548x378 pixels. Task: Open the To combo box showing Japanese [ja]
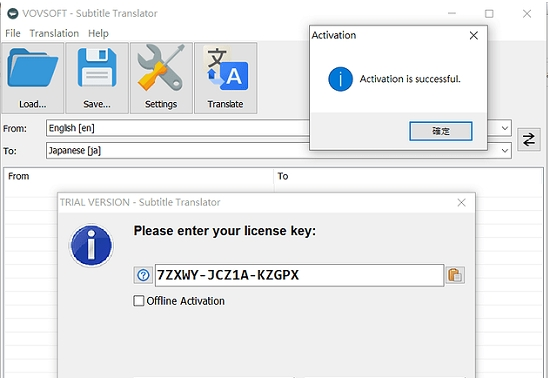point(279,151)
